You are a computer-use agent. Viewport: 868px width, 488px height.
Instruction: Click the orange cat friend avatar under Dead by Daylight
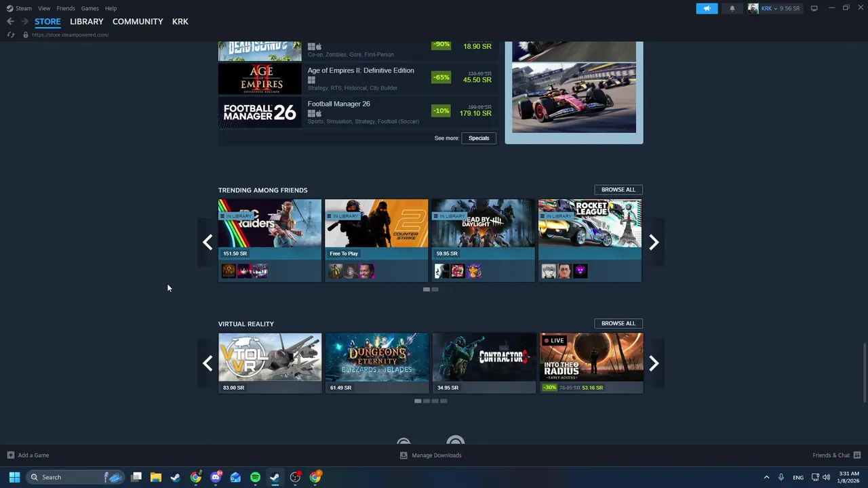(473, 271)
